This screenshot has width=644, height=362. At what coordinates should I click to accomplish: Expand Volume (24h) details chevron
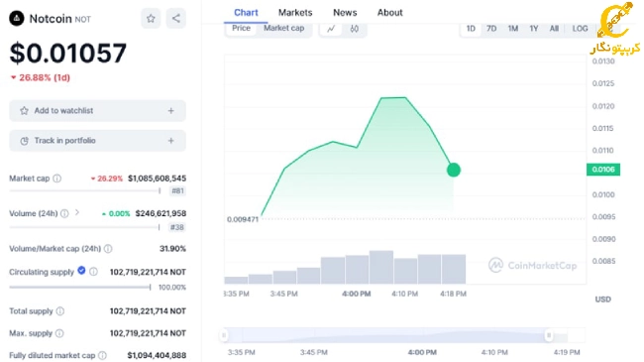[77, 212]
